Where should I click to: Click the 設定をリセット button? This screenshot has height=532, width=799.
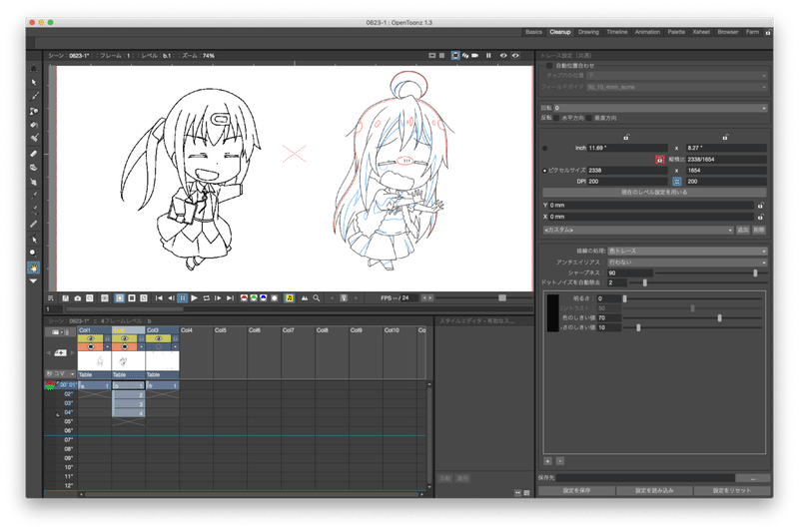(x=732, y=491)
